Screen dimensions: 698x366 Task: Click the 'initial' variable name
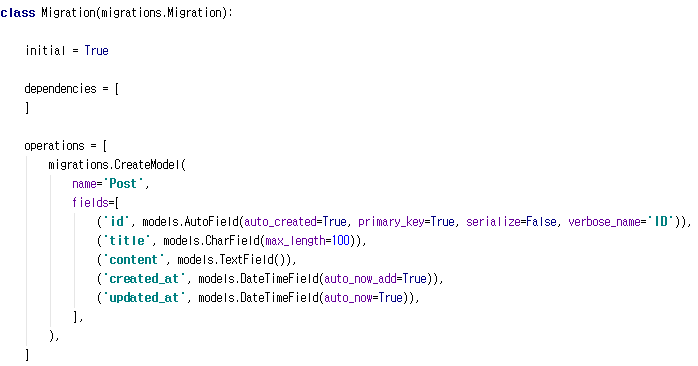45,50
